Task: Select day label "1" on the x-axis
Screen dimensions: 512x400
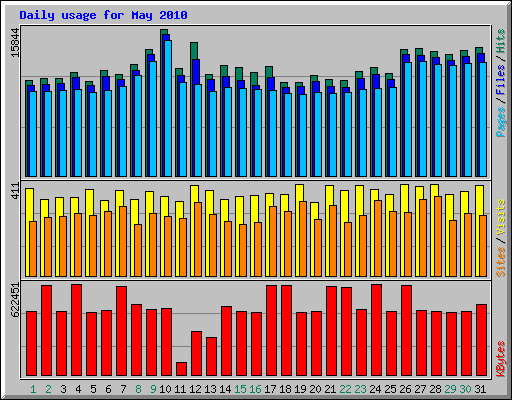Action: (33, 389)
